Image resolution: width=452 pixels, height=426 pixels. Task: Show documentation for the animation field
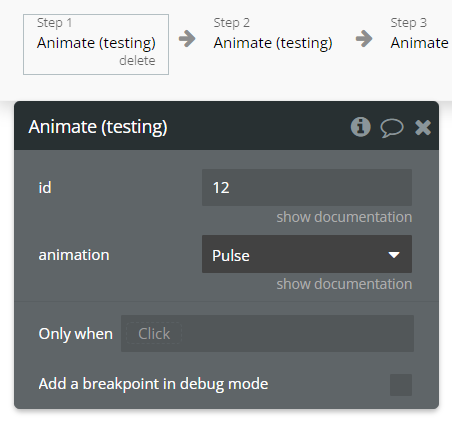click(x=344, y=284)
